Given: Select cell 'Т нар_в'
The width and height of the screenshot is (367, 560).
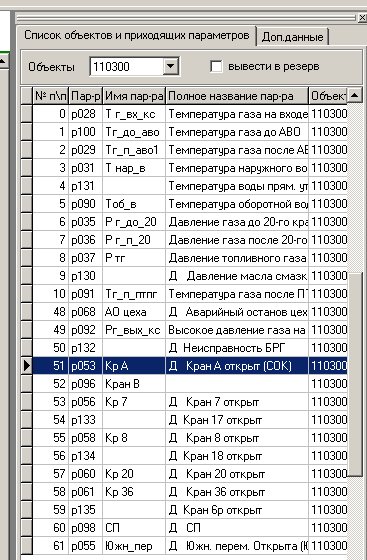Looking at the screenshot, I should 134,168.
